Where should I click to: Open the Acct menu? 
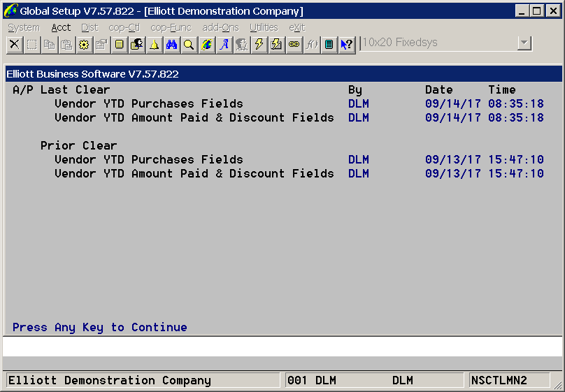[x=61, y=27]
